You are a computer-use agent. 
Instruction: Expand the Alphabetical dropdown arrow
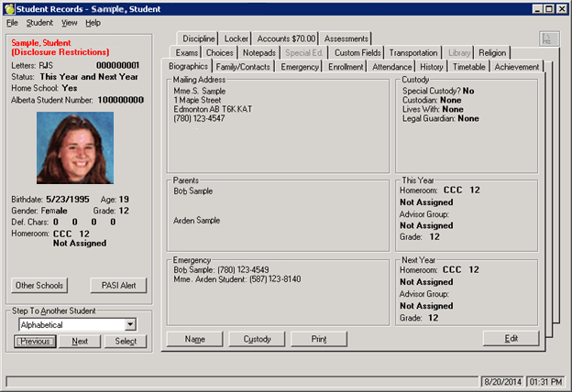[x=130, y=324]
